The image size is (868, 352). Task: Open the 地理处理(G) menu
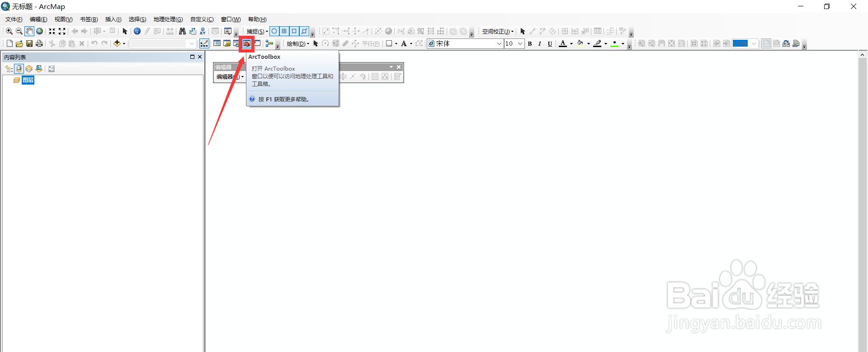click(168, 19)
